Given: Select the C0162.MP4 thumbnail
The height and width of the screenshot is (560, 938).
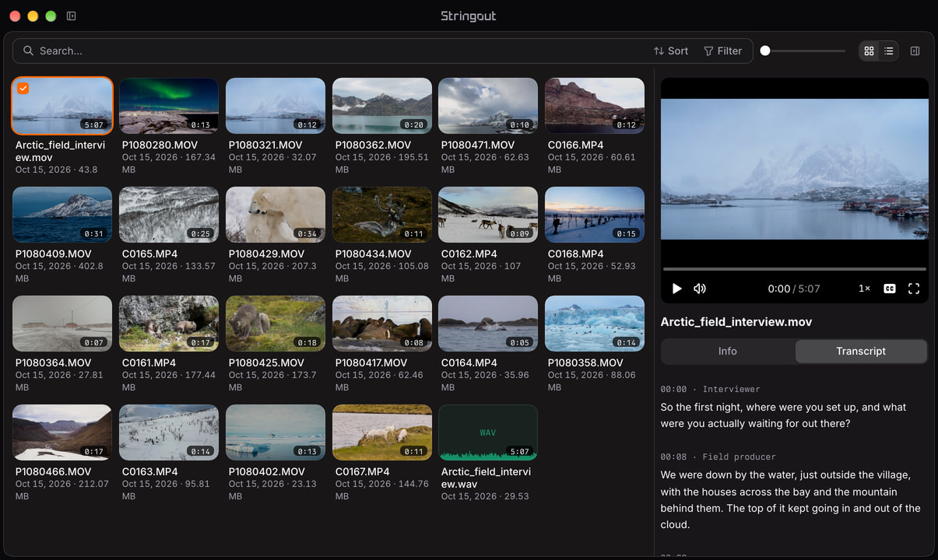Looking at the screenshot, I should (488, 215).
